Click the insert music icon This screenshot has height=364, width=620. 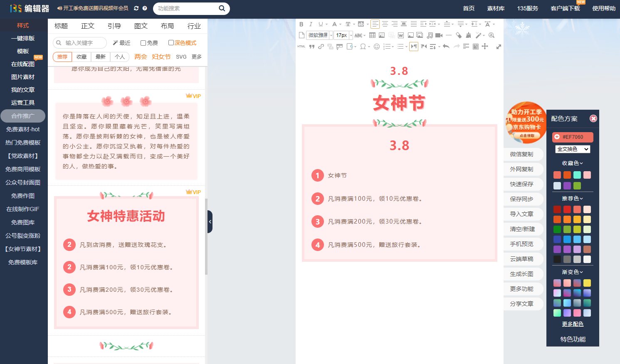430,35
